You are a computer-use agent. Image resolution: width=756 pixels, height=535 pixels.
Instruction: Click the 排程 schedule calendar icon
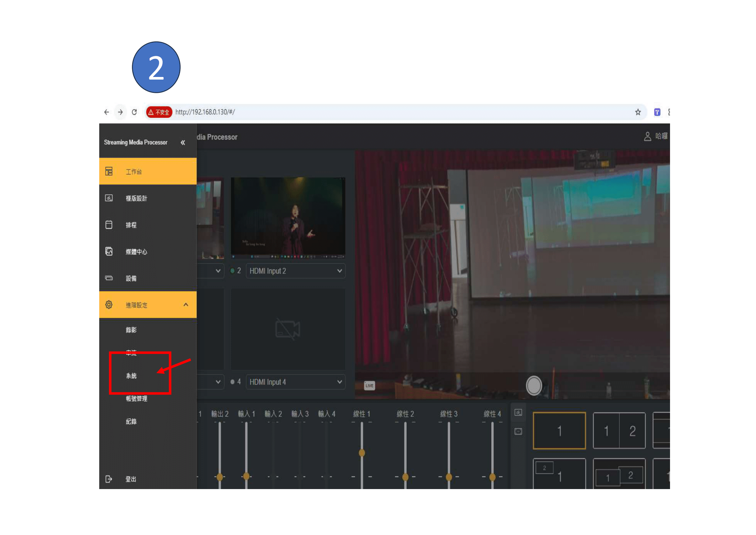(109, 225)
